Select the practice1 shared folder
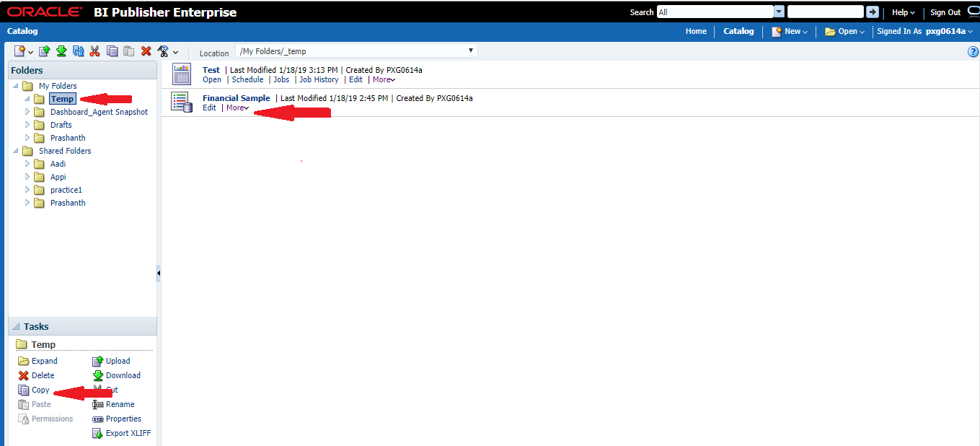Image resolution: width=980 pixels, height=446 pixels. [x=66, y=190]
